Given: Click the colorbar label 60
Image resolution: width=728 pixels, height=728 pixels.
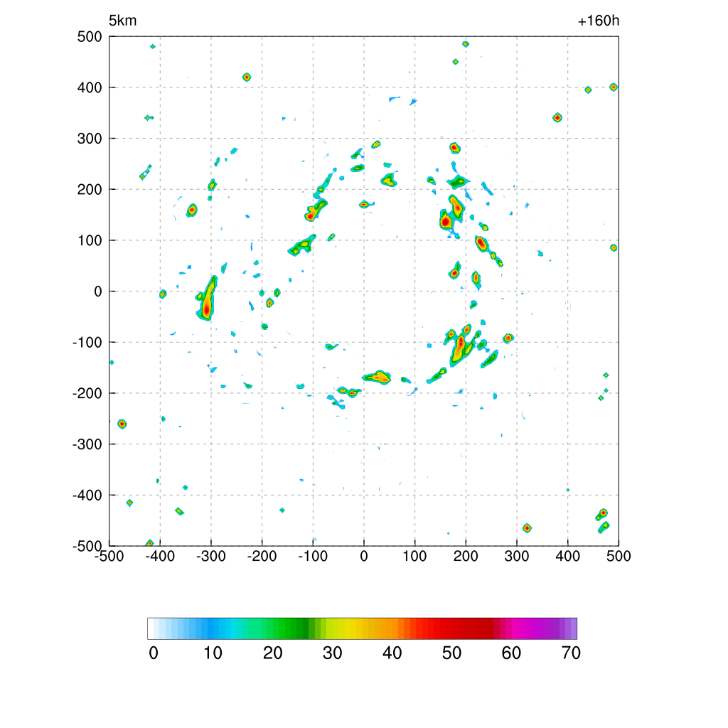Looking at the screenshot, I should tap(511, 653).
